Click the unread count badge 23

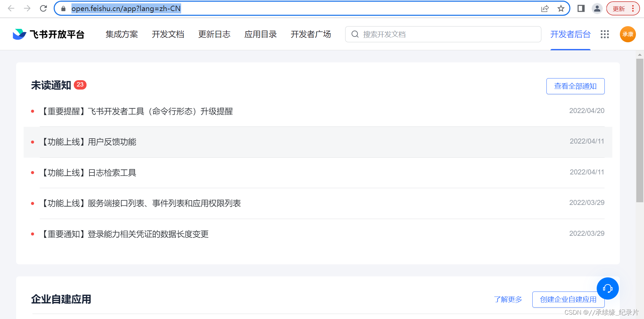coord(80,85)
